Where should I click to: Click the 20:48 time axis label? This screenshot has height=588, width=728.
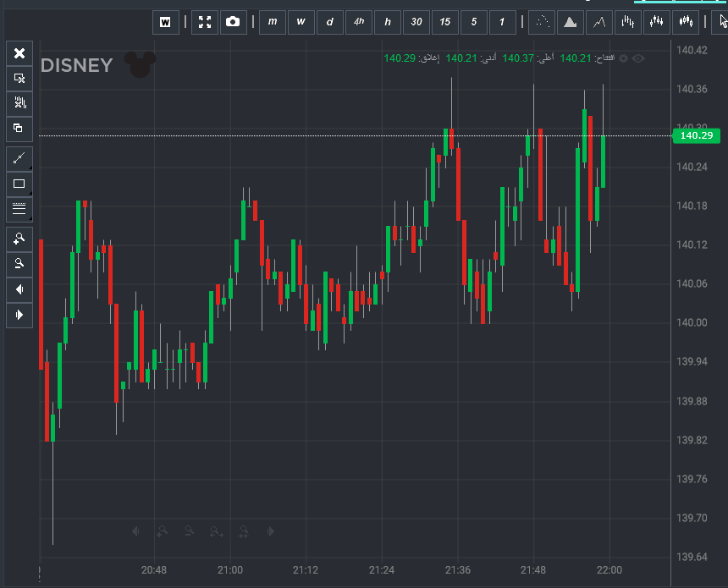[154, 570]
